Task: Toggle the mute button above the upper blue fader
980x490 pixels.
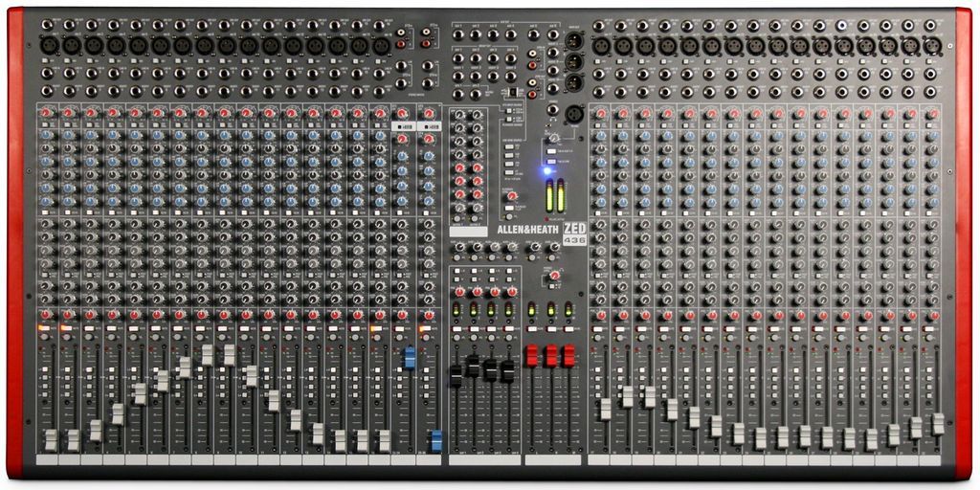Action: pyautogui.click(x=399, y=328)
